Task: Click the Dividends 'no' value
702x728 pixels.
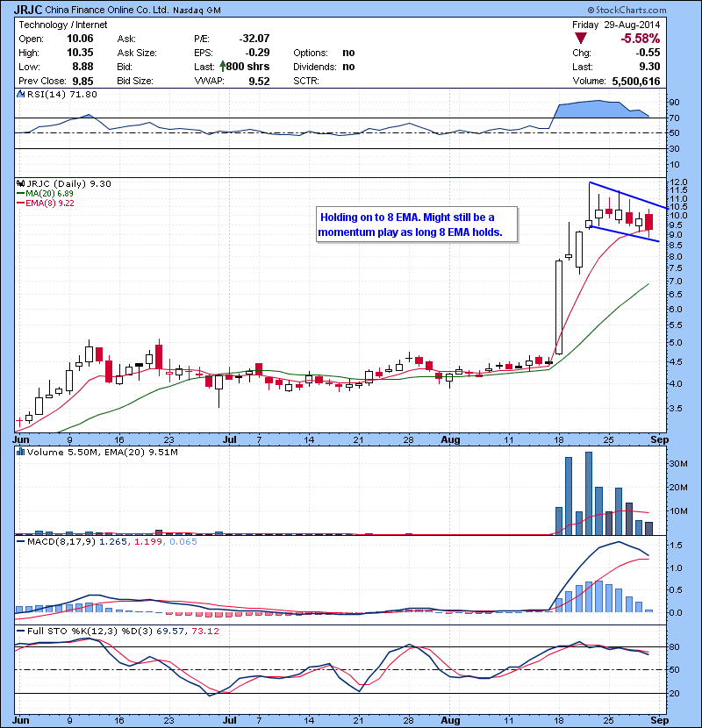Action: (x=348, y=67)
